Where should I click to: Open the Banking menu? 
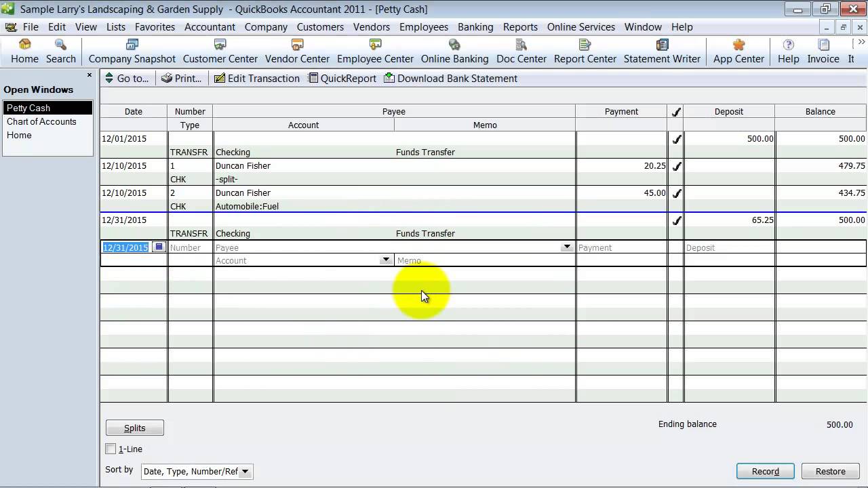pyautogui.click(x=475, y=27)
